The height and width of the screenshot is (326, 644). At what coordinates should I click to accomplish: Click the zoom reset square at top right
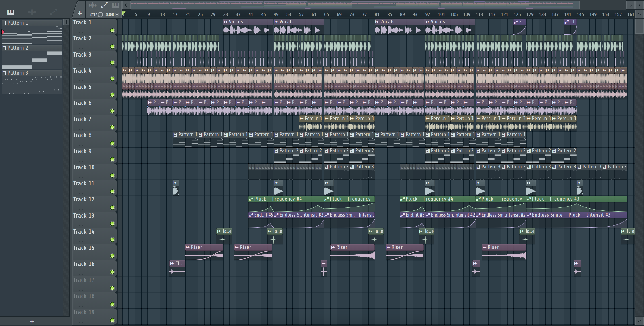[639, 5]
